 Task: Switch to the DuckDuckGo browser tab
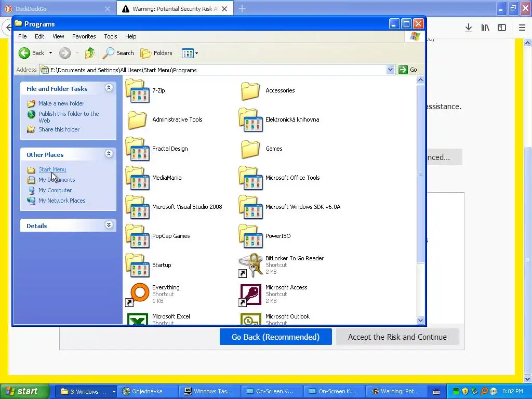(x=58, y=9)
